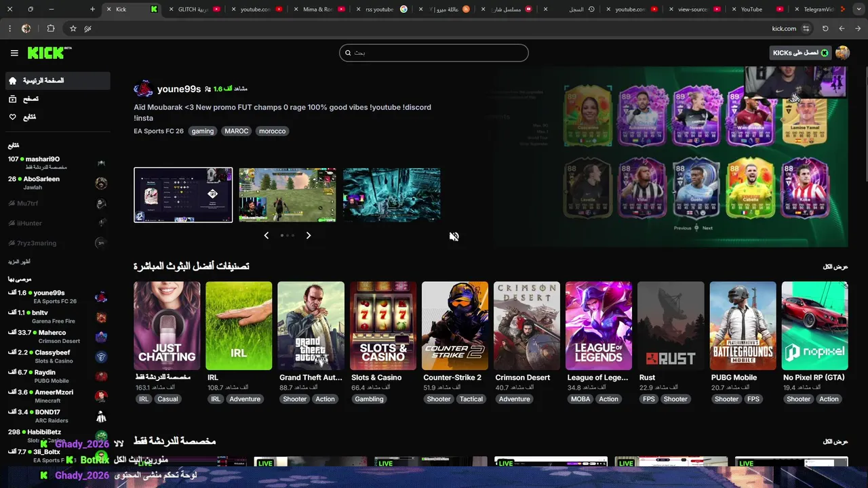This screenshot has width=868, height=488.
Task: Reload the page
Action: coord(825,28)
